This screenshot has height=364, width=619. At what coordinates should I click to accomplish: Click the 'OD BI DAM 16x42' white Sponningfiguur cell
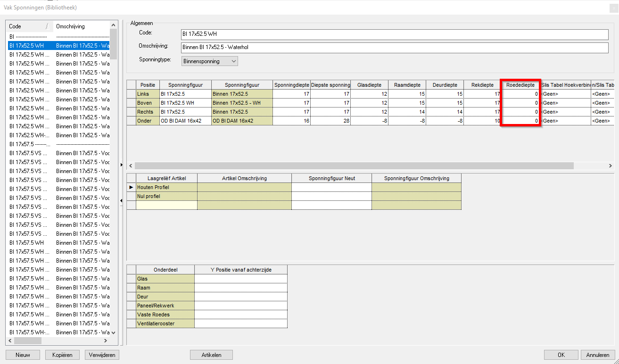[186, 121]
